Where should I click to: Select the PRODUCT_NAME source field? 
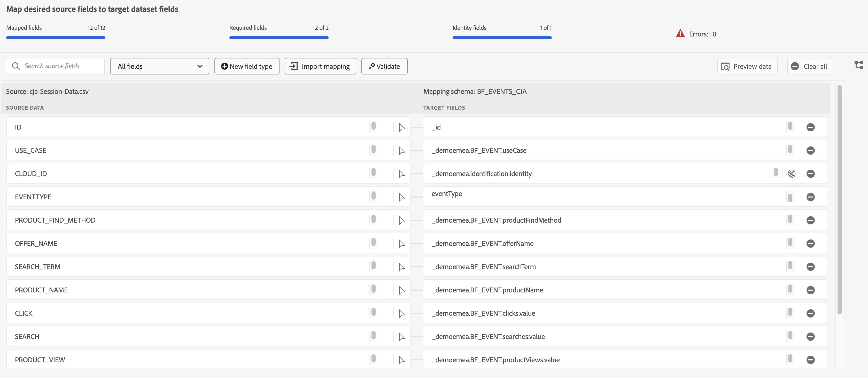(208, 290)
